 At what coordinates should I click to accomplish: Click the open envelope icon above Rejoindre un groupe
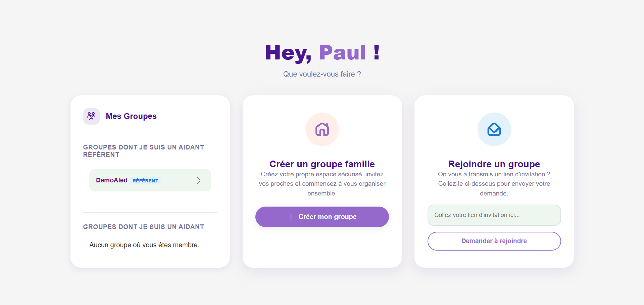[494, 129]
